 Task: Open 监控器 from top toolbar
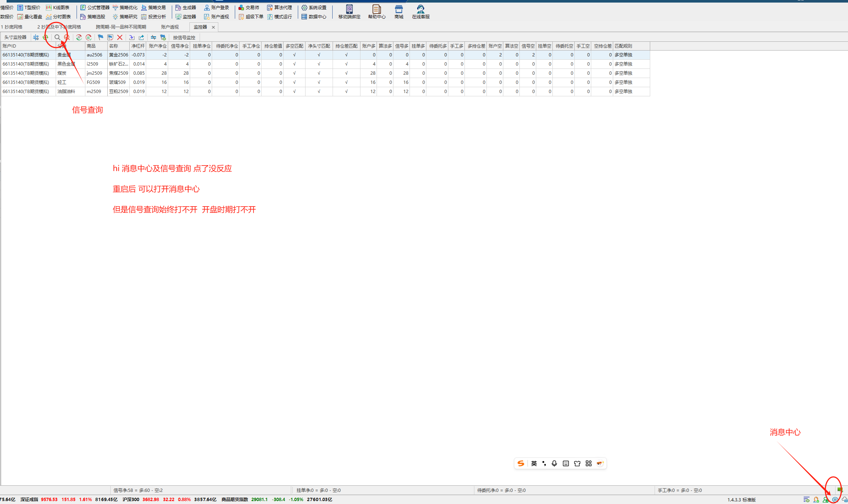click(x=186, y=16)
